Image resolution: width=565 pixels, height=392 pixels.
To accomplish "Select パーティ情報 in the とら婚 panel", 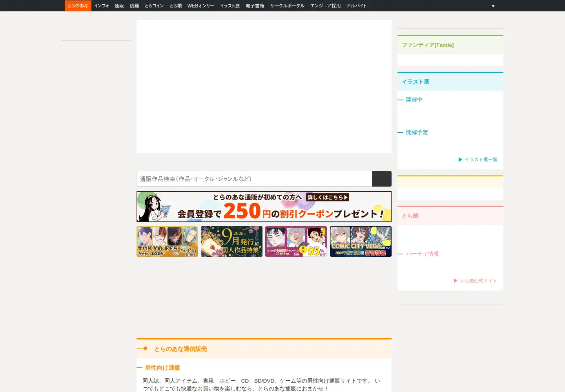I will [x=423, y=254].
